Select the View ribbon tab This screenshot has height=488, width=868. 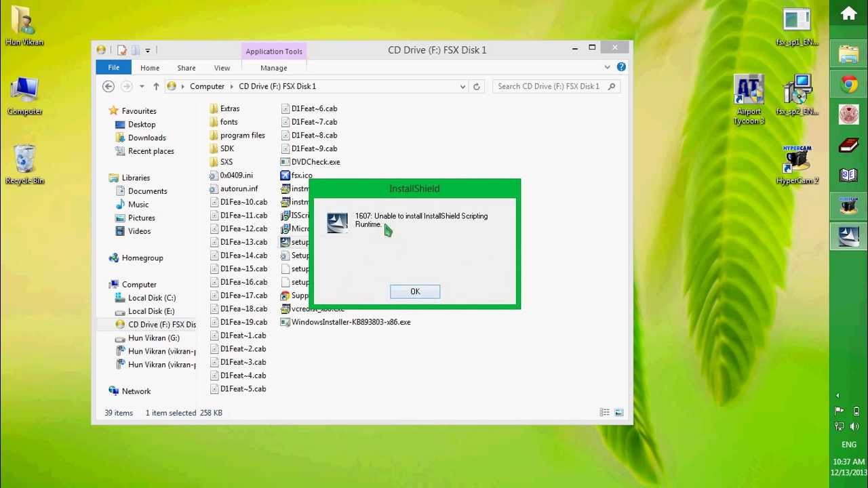pos(222,68)
